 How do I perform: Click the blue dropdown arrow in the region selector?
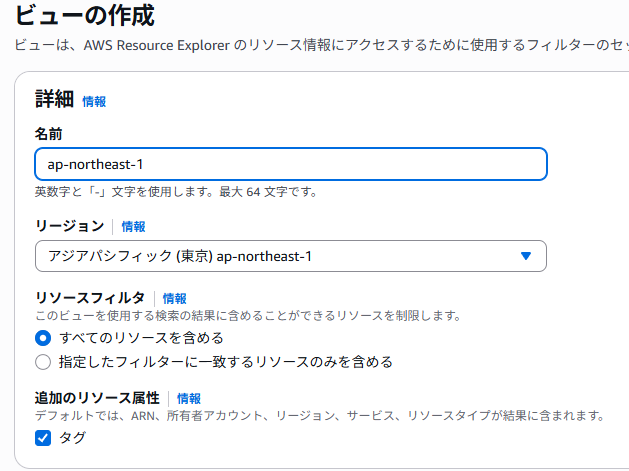coord(526,256)
